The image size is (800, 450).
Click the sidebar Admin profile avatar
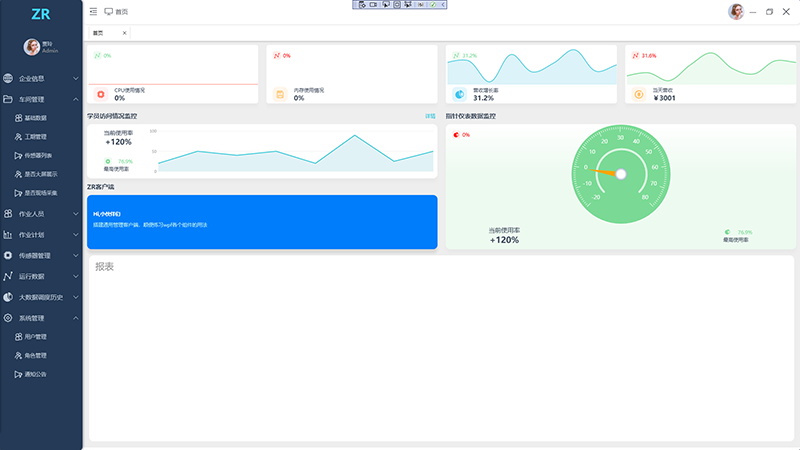tap(32, 47)
